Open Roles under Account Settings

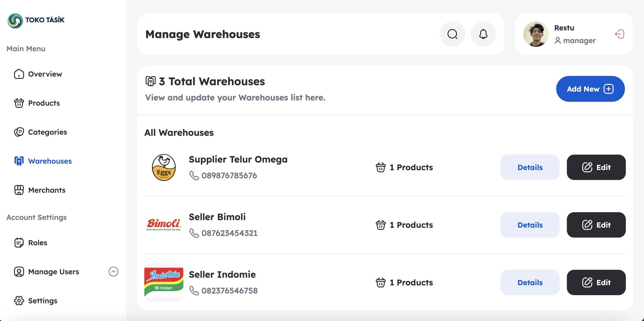[37, 243]
